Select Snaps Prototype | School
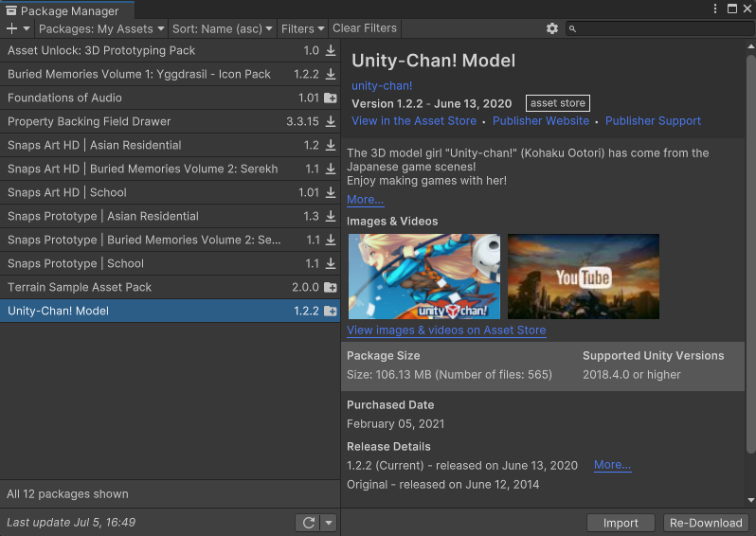Viewport: 756px width, 536px height. pyautogui.click(x=170, y=263)
